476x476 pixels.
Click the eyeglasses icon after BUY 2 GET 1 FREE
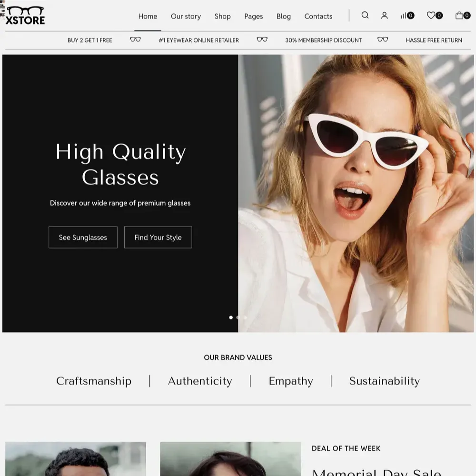pyautogui.click(x=135, y=40)
